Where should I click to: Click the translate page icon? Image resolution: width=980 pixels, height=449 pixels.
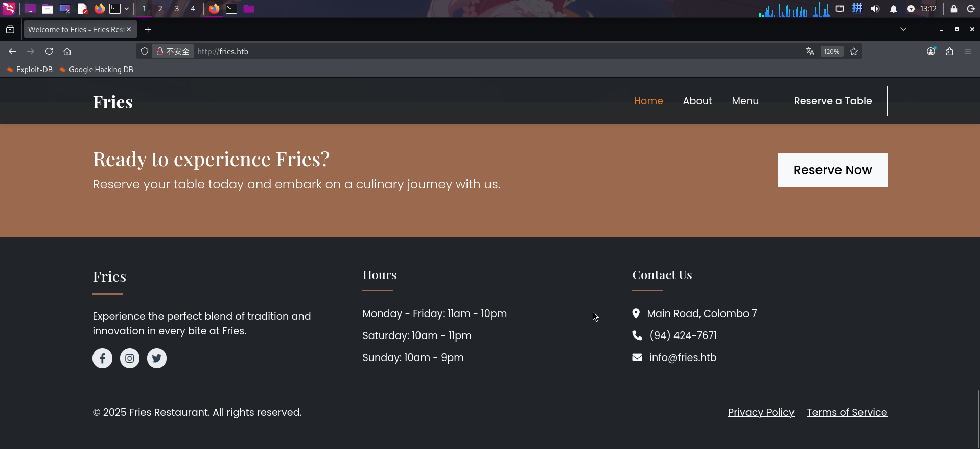[810, 51]
